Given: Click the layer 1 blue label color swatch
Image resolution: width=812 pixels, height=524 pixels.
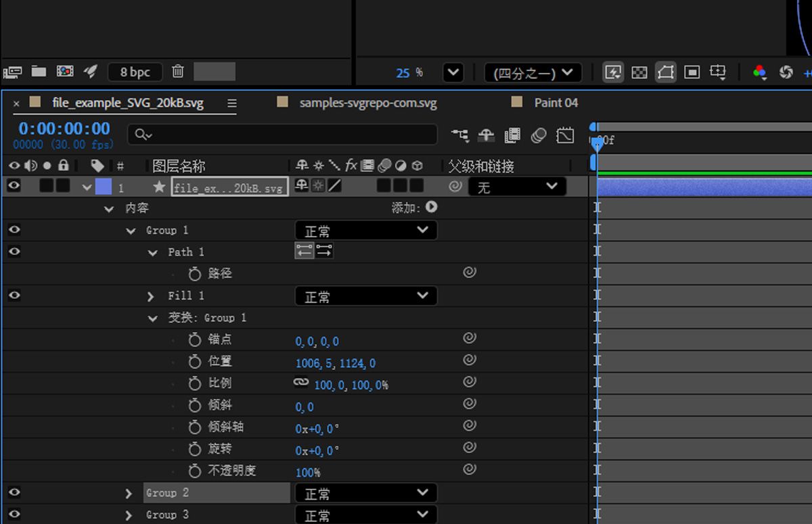Looking at the screenshot, I should (x=104, y=186).
